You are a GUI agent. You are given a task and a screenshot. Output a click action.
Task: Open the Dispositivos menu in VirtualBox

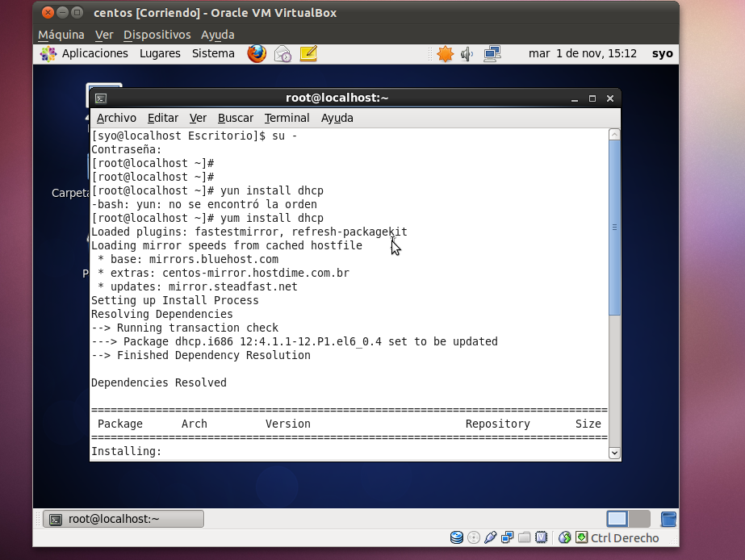coord(158,35)
